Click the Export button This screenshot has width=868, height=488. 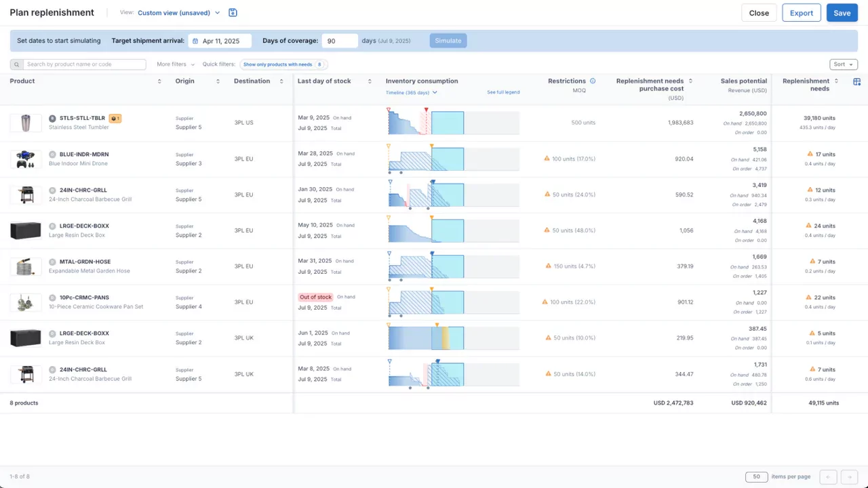click(801, 13)
